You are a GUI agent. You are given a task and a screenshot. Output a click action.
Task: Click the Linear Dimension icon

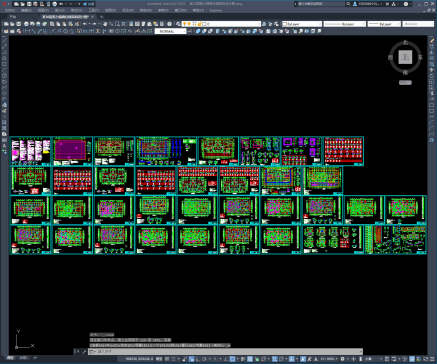tap(27, 31)
